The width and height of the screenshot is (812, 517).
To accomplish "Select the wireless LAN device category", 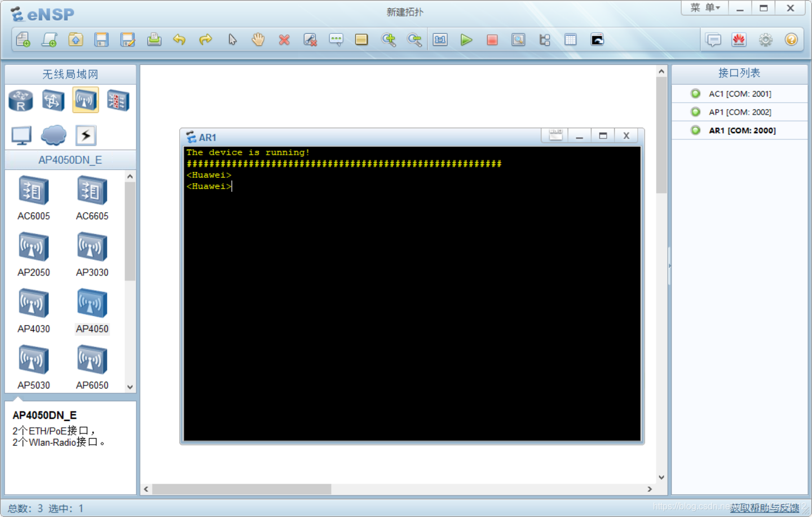I will coord(85,100).
